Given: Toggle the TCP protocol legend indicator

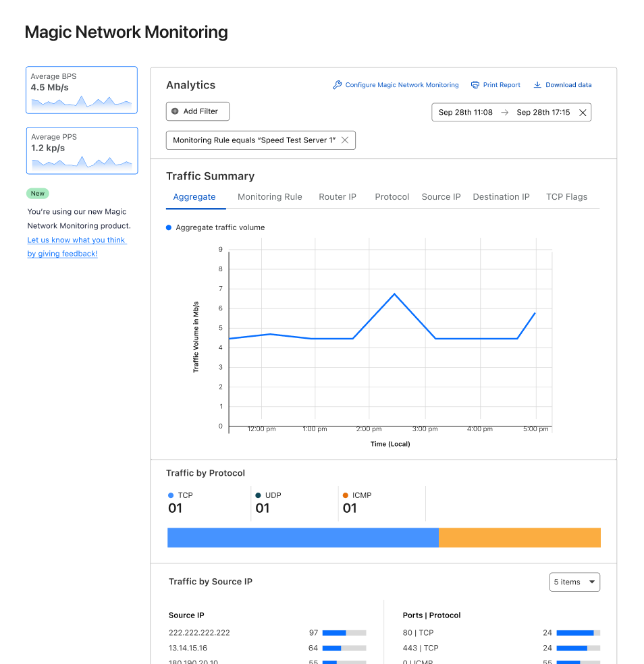Looking at the screenshot, I should pos(171,495).
